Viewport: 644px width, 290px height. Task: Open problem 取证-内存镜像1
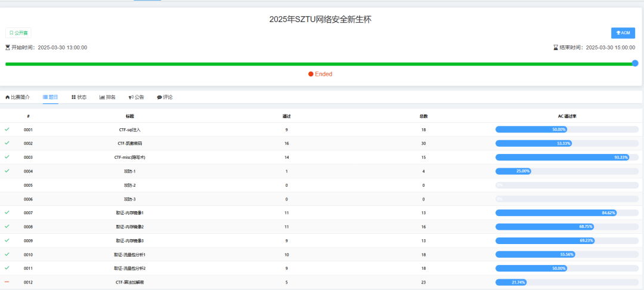coord(129,213)
